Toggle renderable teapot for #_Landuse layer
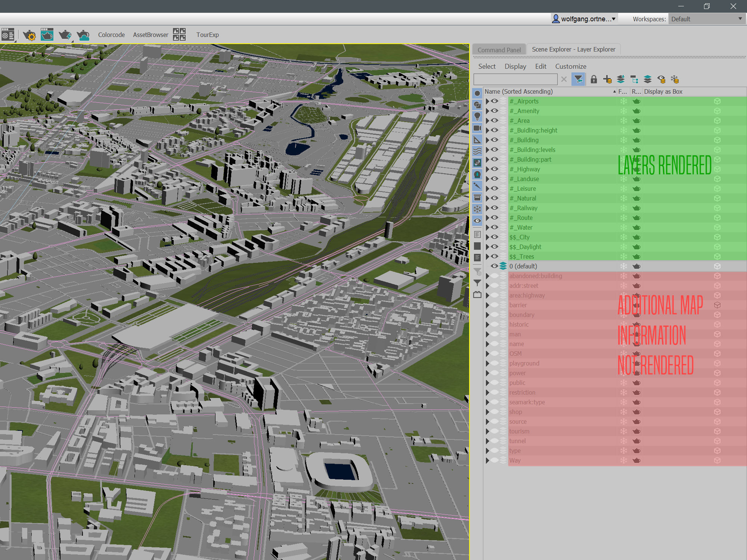This screenshot has width=747, height=560. [636, 179]
